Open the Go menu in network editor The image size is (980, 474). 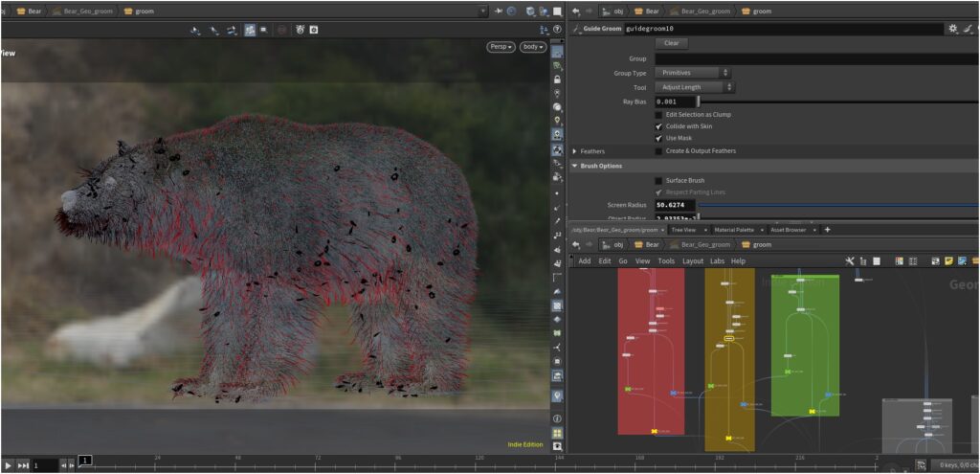[623, 260]
